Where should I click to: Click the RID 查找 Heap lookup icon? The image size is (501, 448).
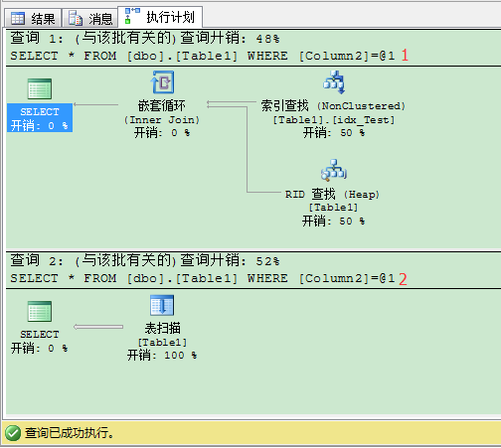coord(334,170)
